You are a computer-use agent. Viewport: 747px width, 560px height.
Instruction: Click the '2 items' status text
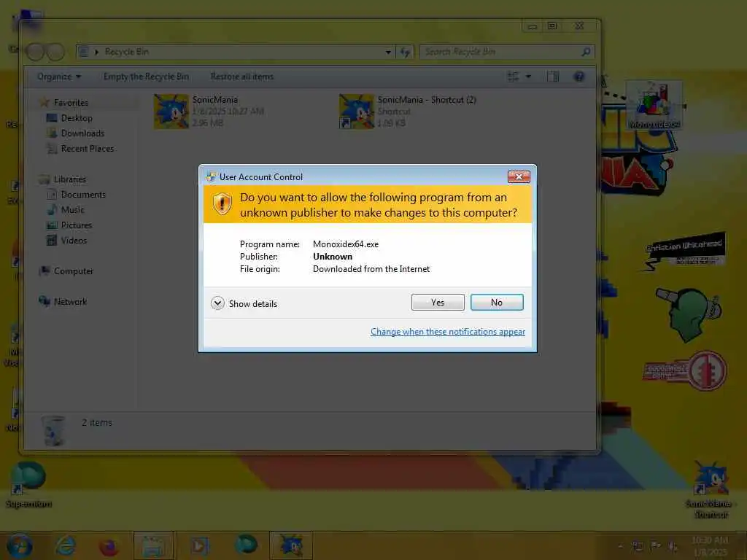[x=97, y=423]
